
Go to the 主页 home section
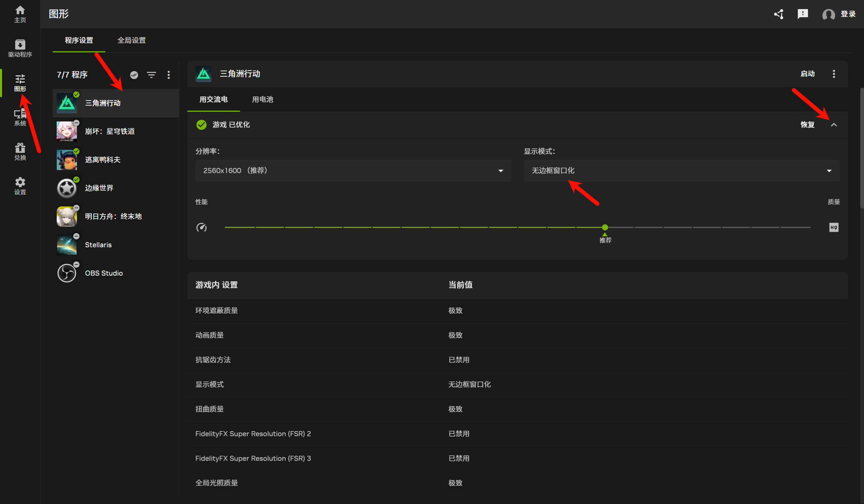click(x=20, y=15)
